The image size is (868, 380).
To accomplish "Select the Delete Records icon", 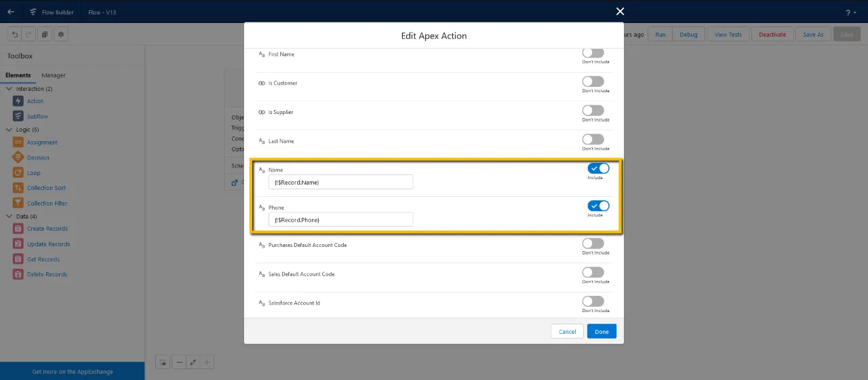I will pyautogui.click(x=18, y=274).
